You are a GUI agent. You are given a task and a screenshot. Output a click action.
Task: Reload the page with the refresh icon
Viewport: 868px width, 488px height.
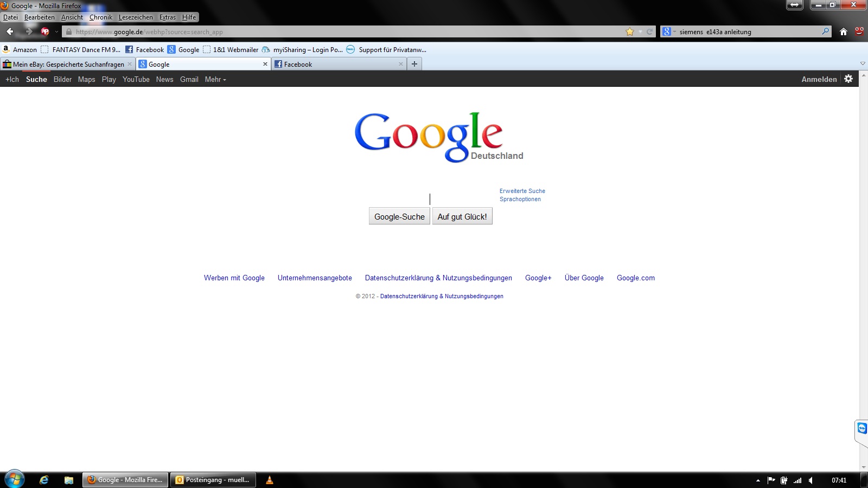click(649, 31)
